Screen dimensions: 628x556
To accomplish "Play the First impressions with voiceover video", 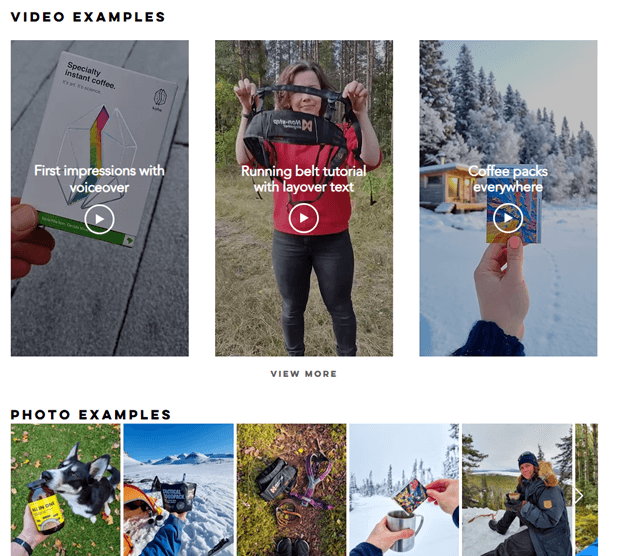I will point(99,219).
